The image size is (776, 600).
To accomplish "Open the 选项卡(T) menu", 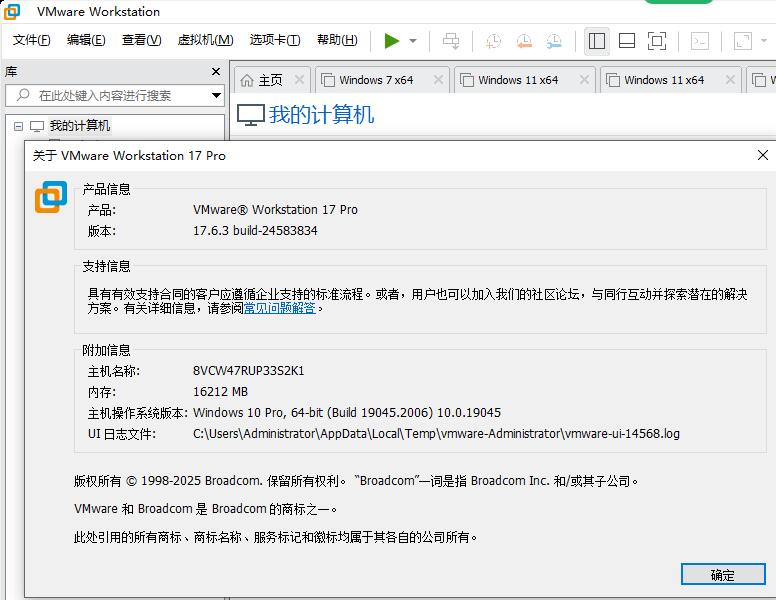I will click(275, 40).
